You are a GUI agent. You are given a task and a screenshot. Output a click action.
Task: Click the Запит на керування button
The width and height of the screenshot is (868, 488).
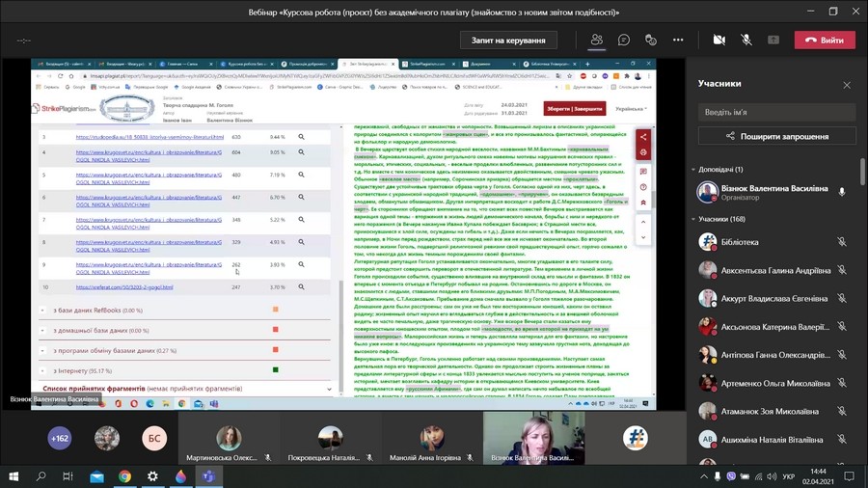point(508,41)
